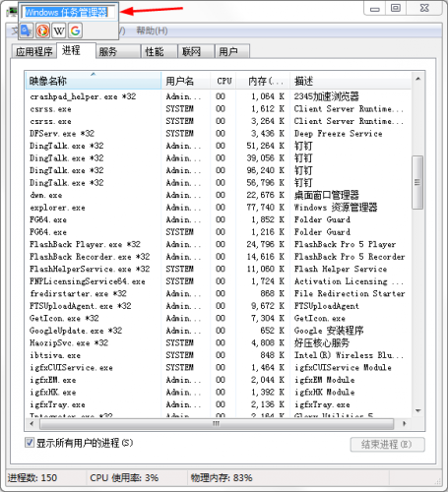Select the igfxHK.exe process row
448x492 pixels.
(219, 393)
